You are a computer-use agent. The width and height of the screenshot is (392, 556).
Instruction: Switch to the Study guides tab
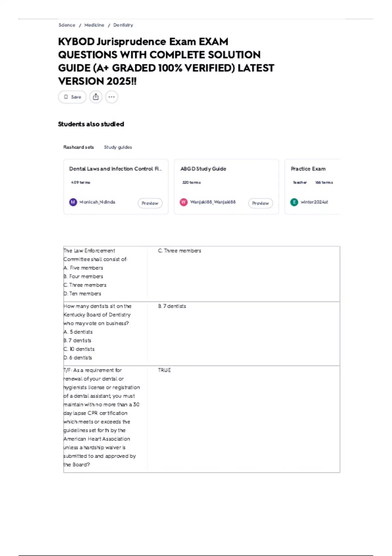(x=118, y=147)
